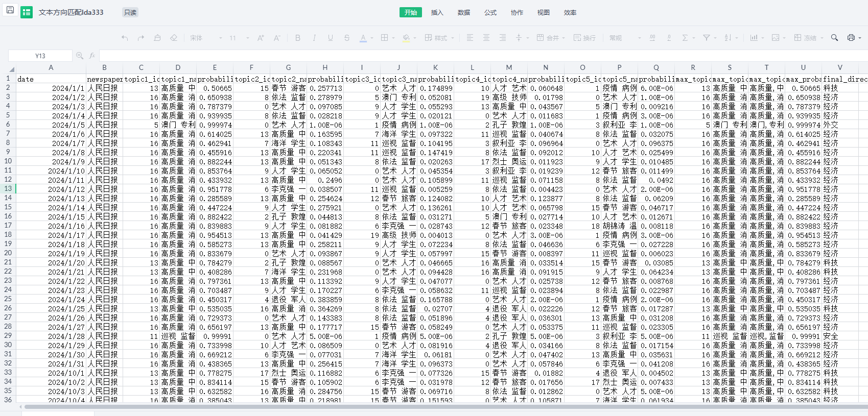This screenshot has width=868, height=416.
Task: Center align text horizontally
Action: [x=486, y=38]
